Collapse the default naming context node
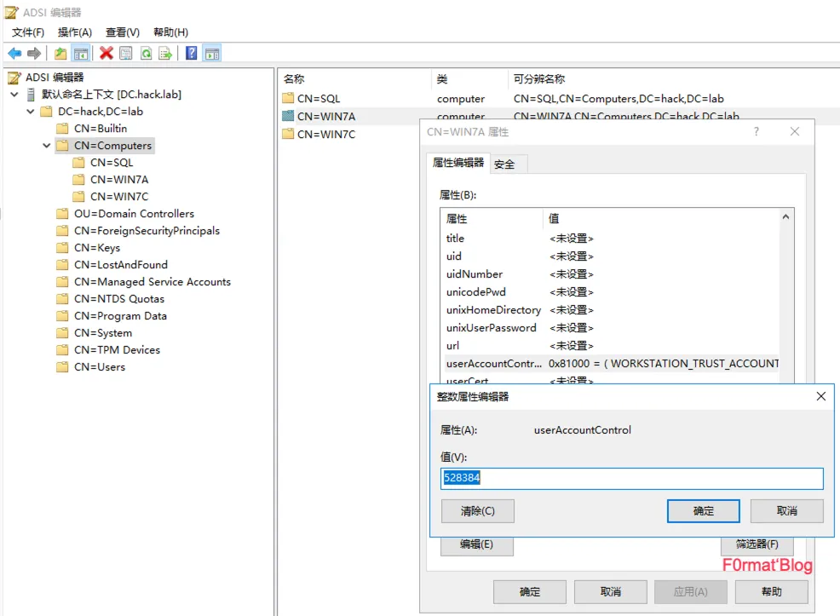This screenshot has height=616, width=840. click(14, 95)
